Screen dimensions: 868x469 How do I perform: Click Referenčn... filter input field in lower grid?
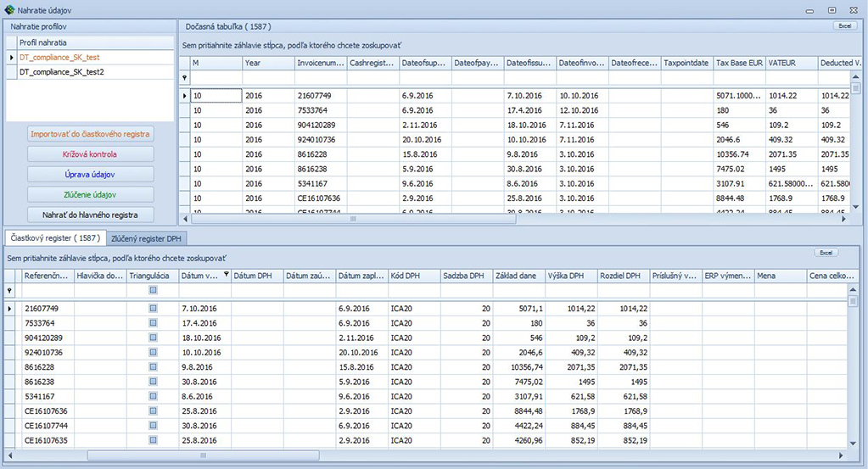coord(48,290)
